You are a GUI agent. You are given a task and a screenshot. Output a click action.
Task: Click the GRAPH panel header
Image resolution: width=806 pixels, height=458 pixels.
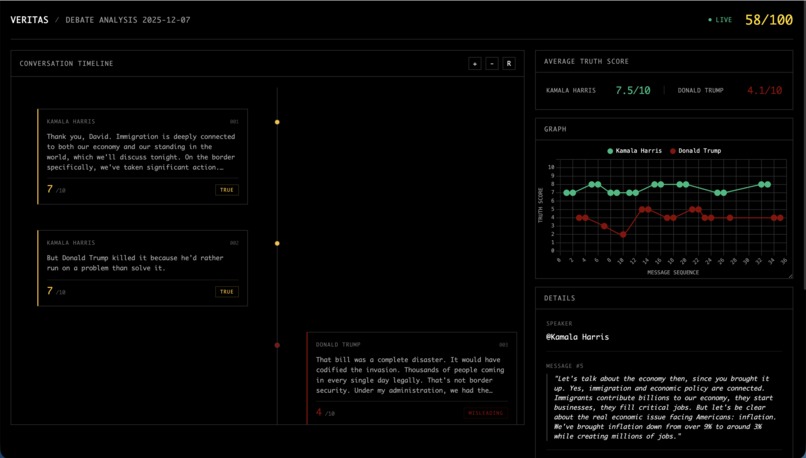(555, 129)
